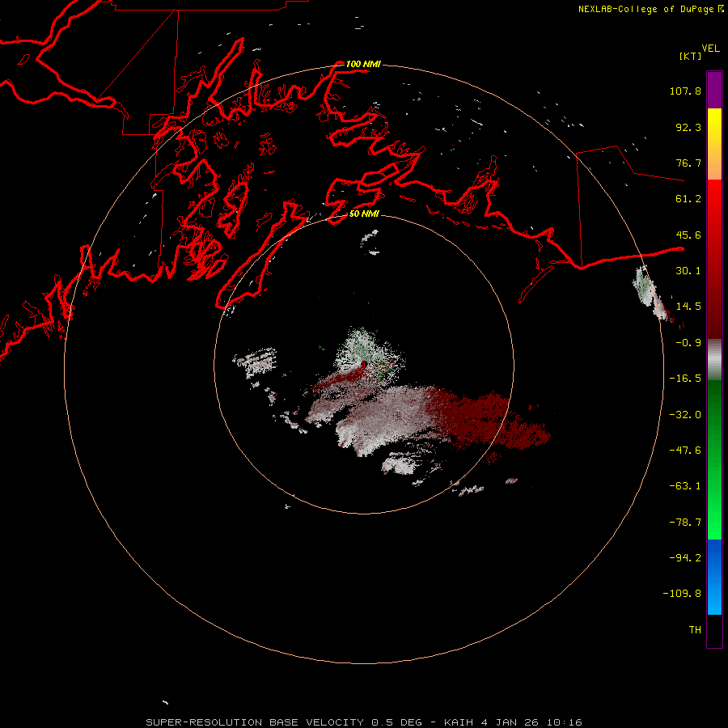Select the -47.6 scale value
Viewport: 728px width, 728px height.
pos(685,451)
